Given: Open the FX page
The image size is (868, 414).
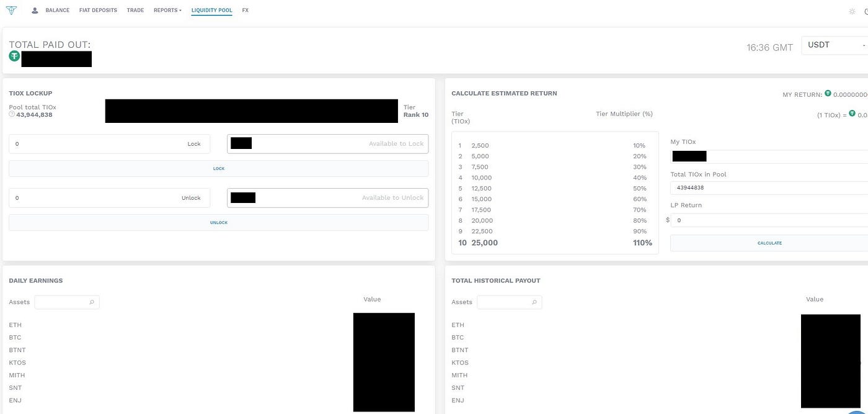Looking at the screenshot, I should click(246, 11).
